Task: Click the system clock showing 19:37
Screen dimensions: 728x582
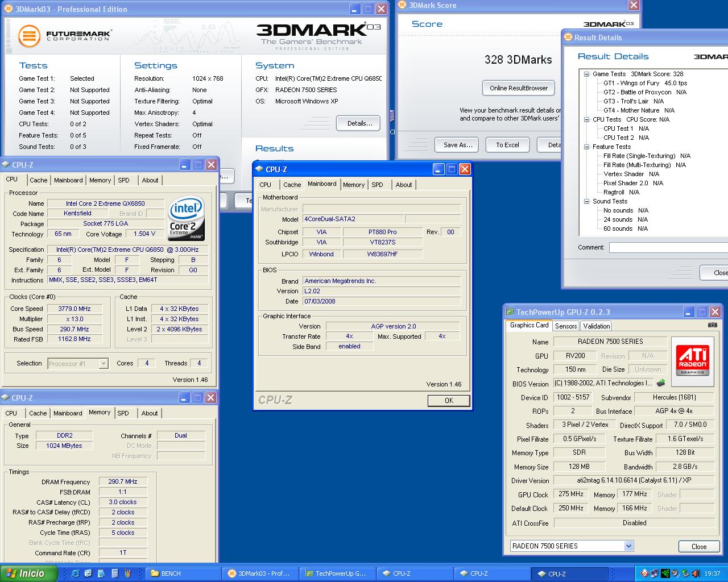Action: [x=712, y=574]
